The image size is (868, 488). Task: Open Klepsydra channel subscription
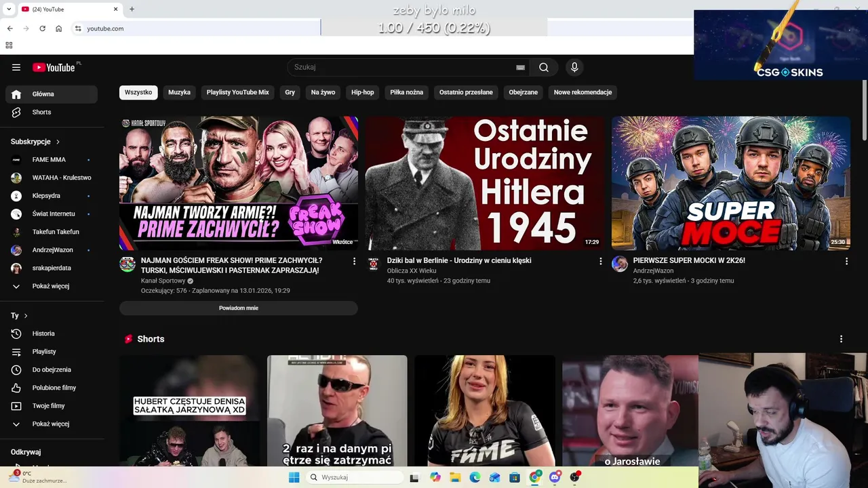pos(52,196)
